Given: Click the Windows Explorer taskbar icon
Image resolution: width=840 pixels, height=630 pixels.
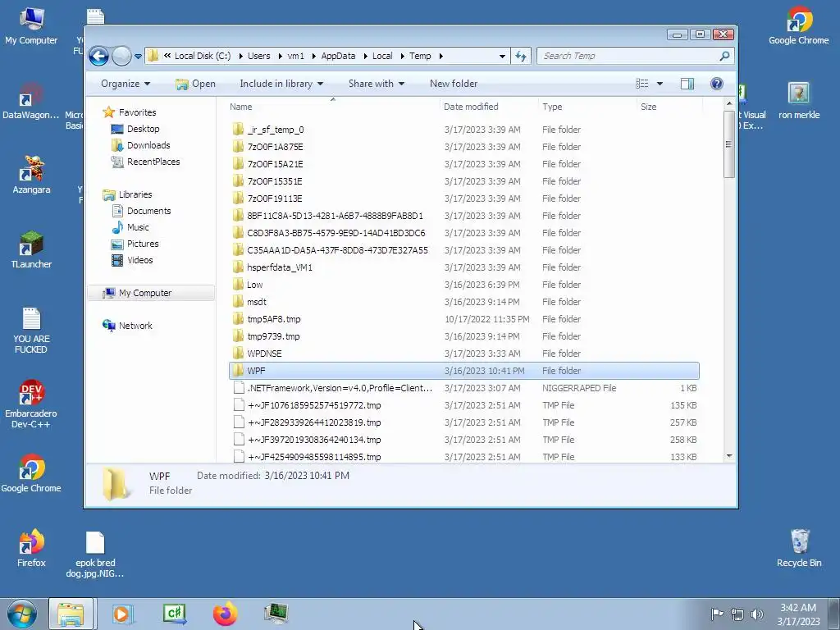Looking at the screenshot, I should coord(71,614).
